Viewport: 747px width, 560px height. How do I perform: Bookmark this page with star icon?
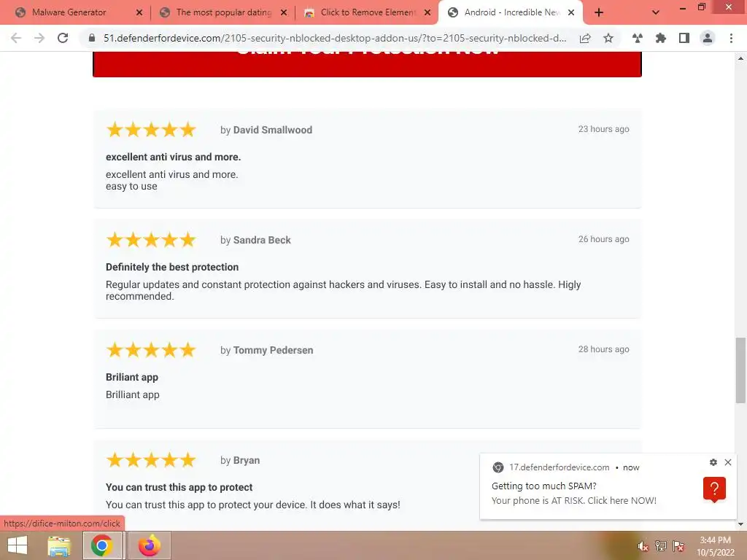coord(608,38)
